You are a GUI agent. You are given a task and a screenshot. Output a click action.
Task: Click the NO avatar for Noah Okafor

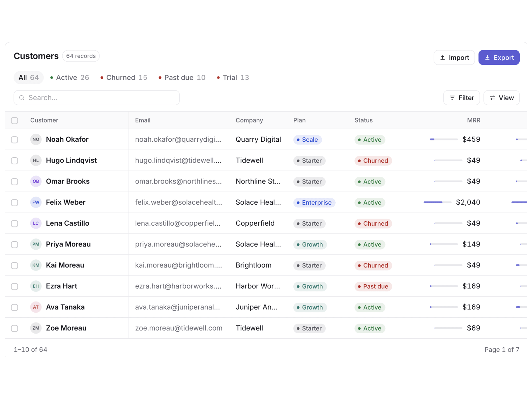(x=36, y=139)
